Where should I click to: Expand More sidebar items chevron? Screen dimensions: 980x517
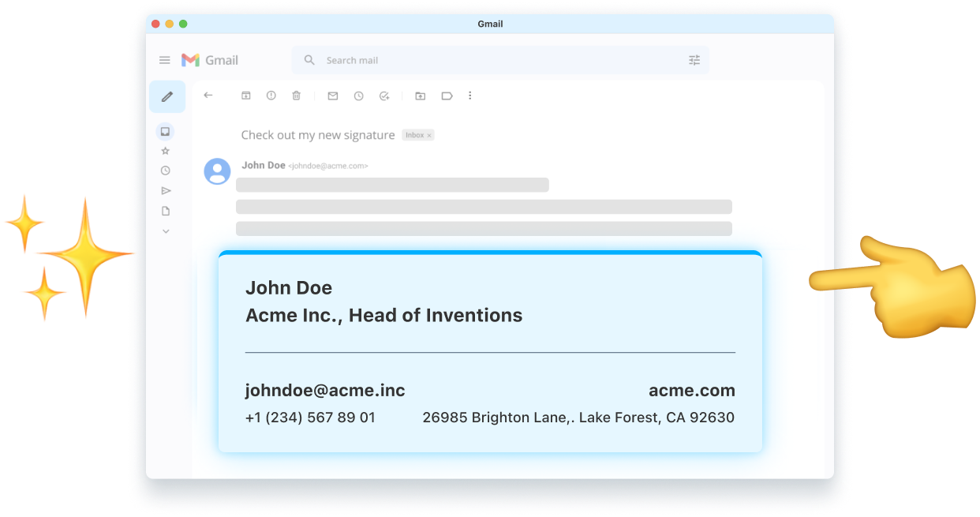[166, 231]
